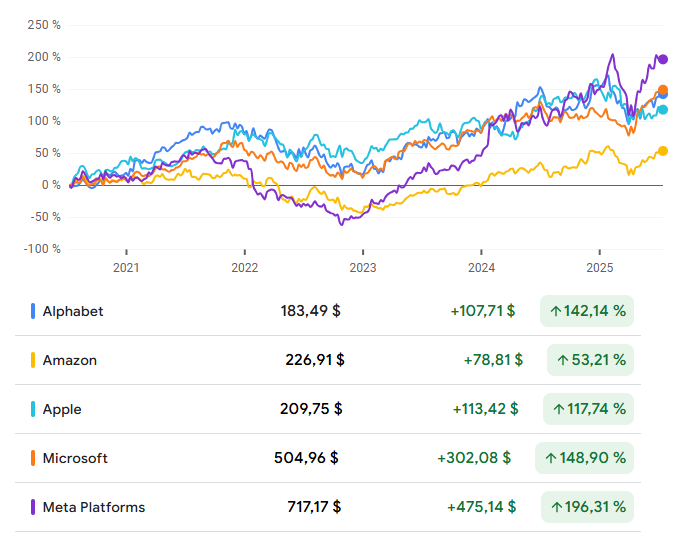Click the Alphabet blue color marker
Viewport: 697px width, 551px height.
[33, 311]
